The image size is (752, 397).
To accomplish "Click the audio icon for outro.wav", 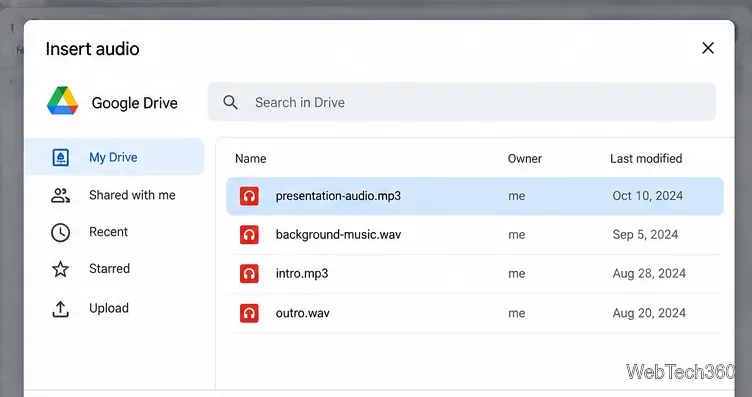I will [249, 313].
